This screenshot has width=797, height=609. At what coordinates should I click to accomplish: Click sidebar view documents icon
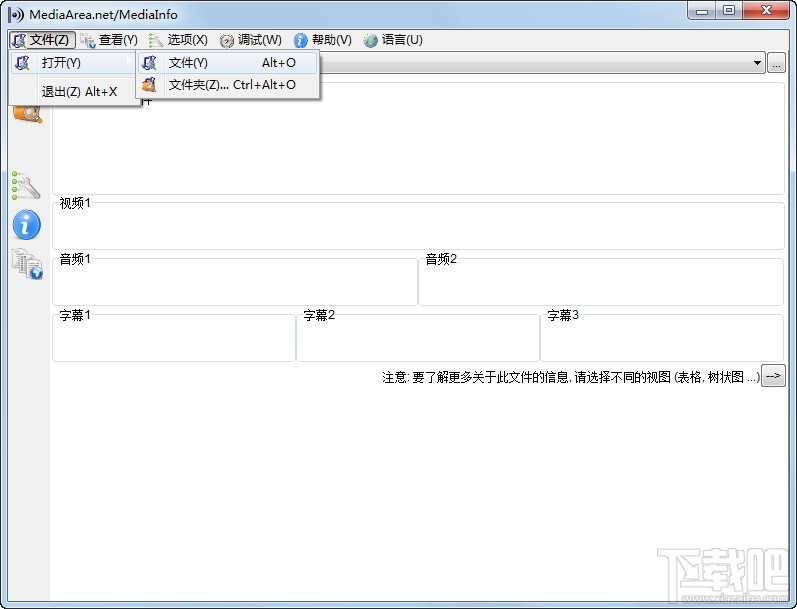coord(27,264)
